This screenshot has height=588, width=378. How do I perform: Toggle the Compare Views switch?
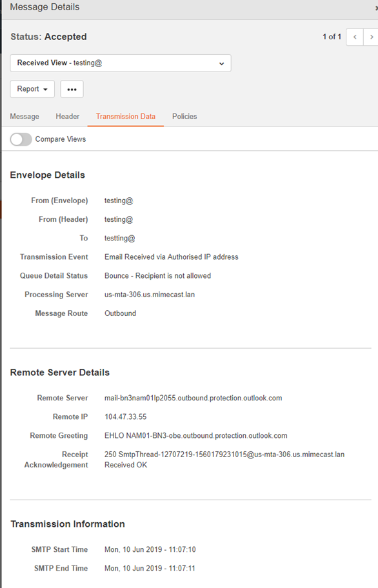point(21,139)
